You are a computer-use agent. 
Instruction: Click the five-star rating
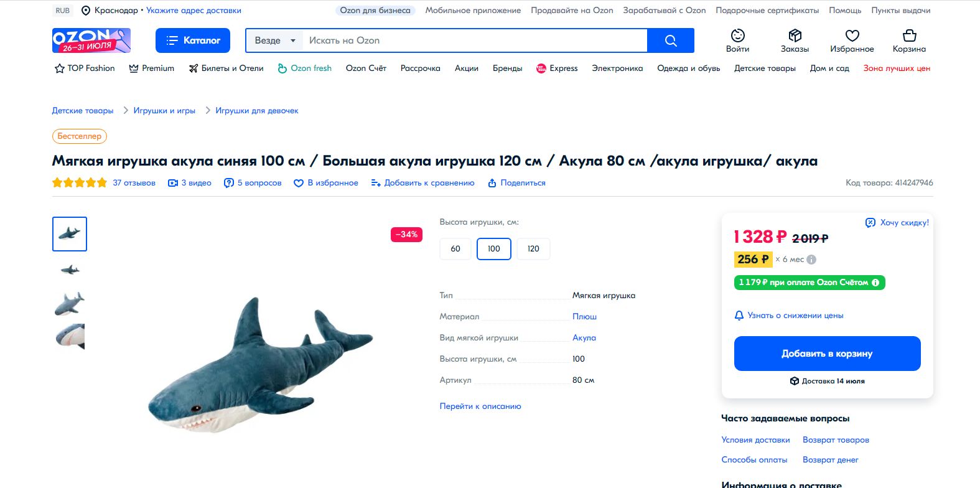pos(80,183)
